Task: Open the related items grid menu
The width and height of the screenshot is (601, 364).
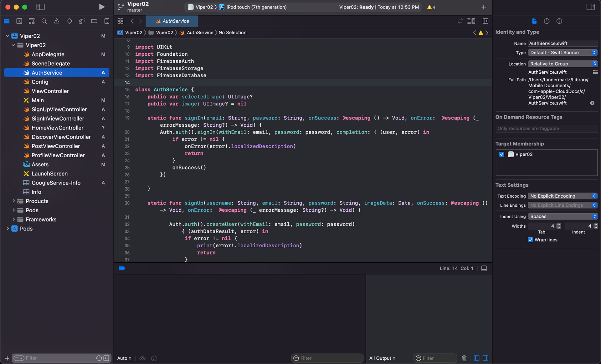Action: click(x=120, y=21)
